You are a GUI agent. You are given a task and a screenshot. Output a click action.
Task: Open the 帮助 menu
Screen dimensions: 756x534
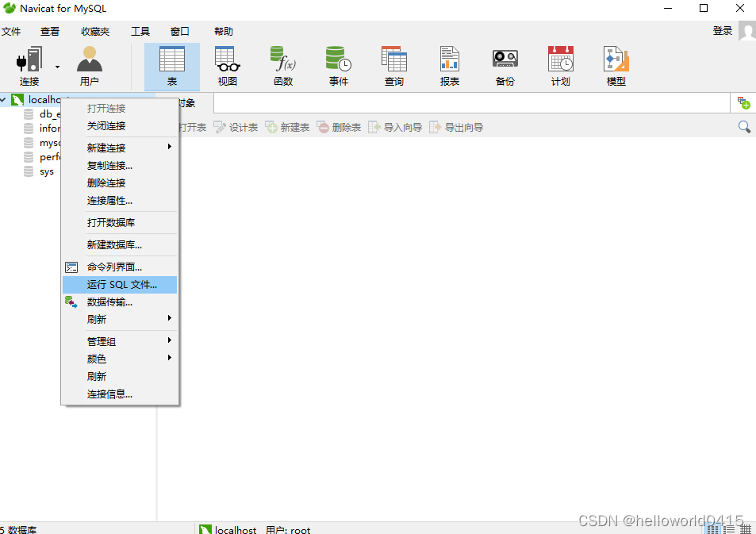pyautogui.click(x=223, y=32)
